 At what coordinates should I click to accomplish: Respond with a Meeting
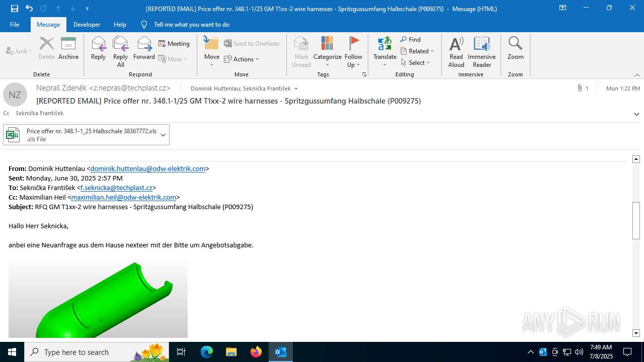174,44
